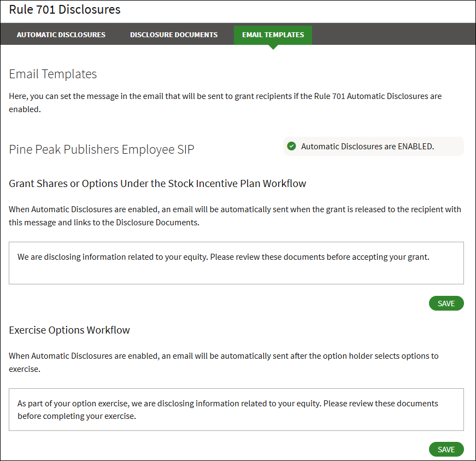Click the 'Automatic Disclosures are ENABLED' status text
Image resolution: width=476 pixels, height=461 pixels.
coord(367,147)
